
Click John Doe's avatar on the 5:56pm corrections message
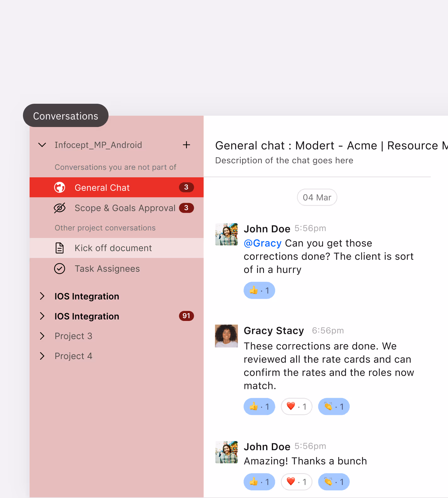point(226,235)
